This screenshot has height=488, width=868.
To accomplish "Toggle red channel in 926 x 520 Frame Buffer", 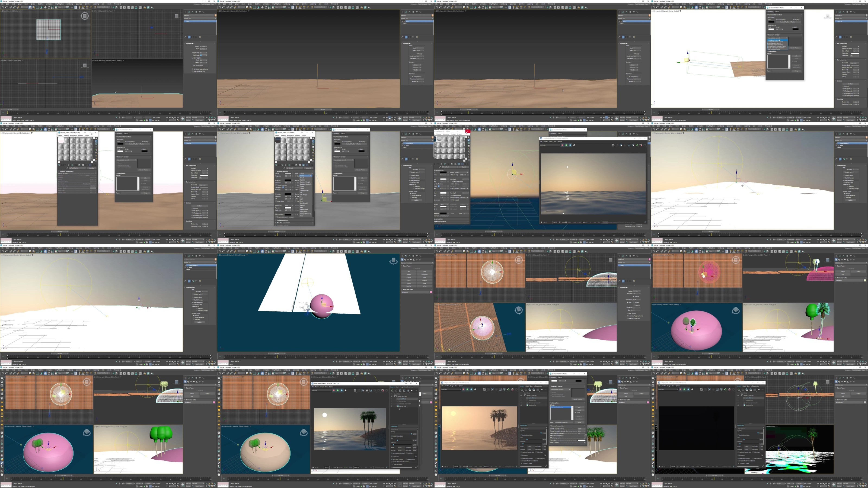I will [x=562, y=145].
